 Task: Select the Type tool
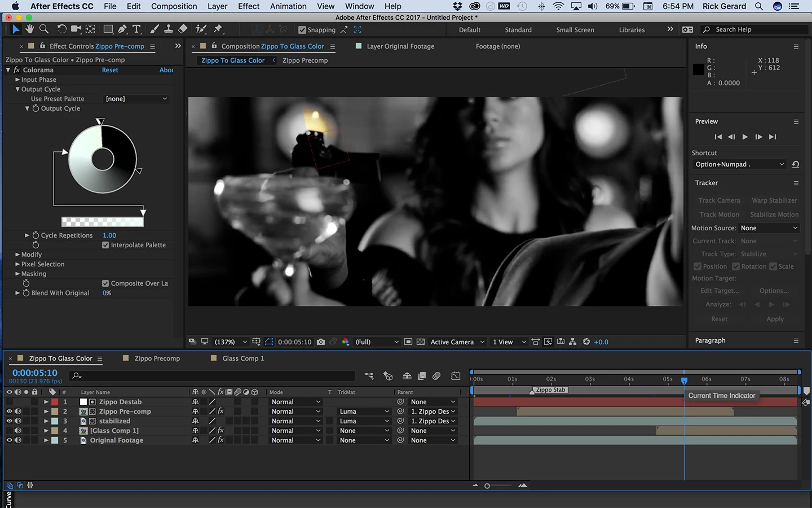(x=136, y=29)
